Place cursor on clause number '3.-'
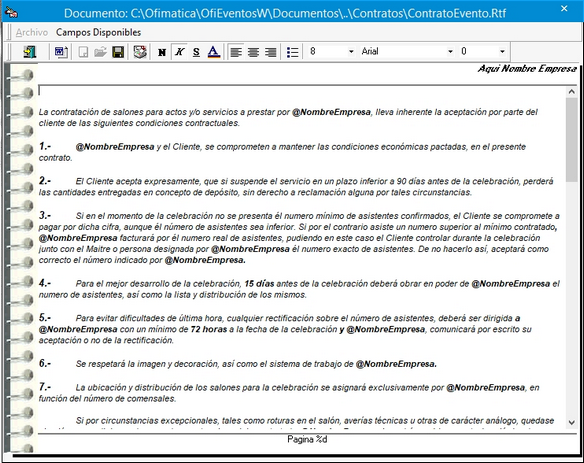Screen dimensions: 584x463 45,215
